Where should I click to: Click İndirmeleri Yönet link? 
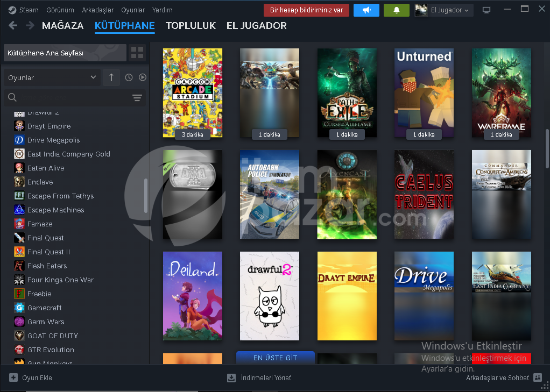click(266, 377)
